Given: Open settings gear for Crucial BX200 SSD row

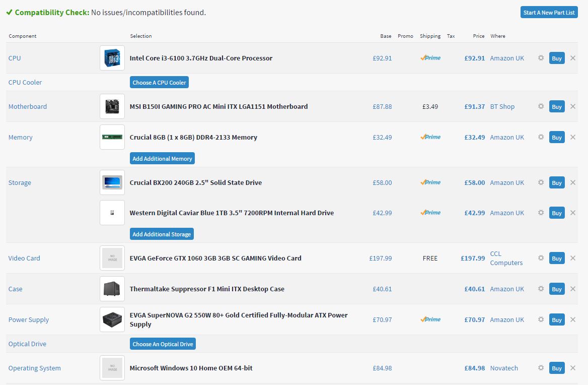Looking at the screenshot, I should pos(541,182).
